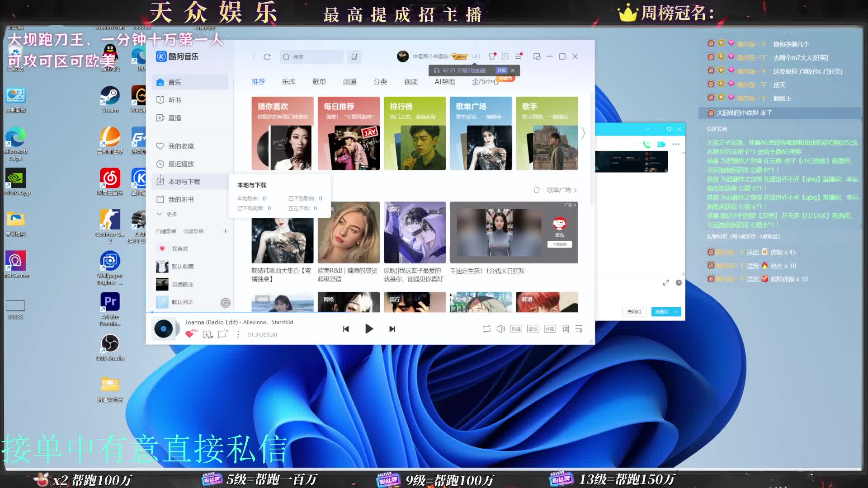Image resolution: width=868 pixels, height=488 pixels.
Task: Click the refresh icon in Kugou header
Action: 267,57
